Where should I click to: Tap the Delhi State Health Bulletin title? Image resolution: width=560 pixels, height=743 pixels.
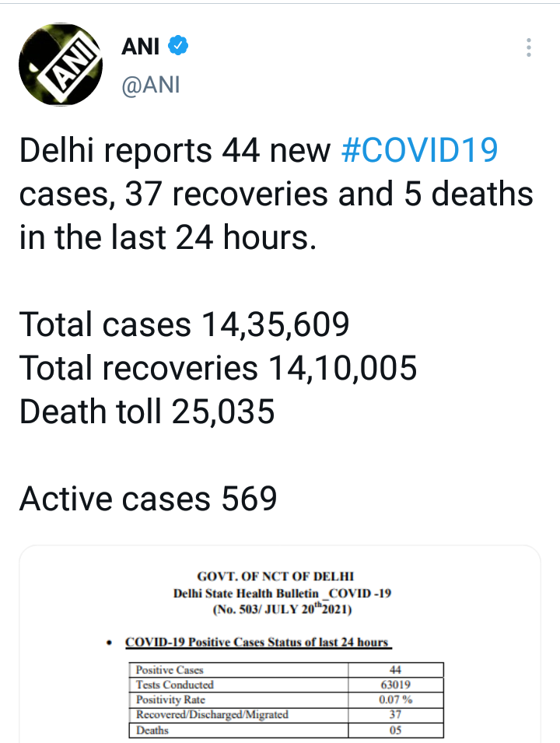(282, 594)
